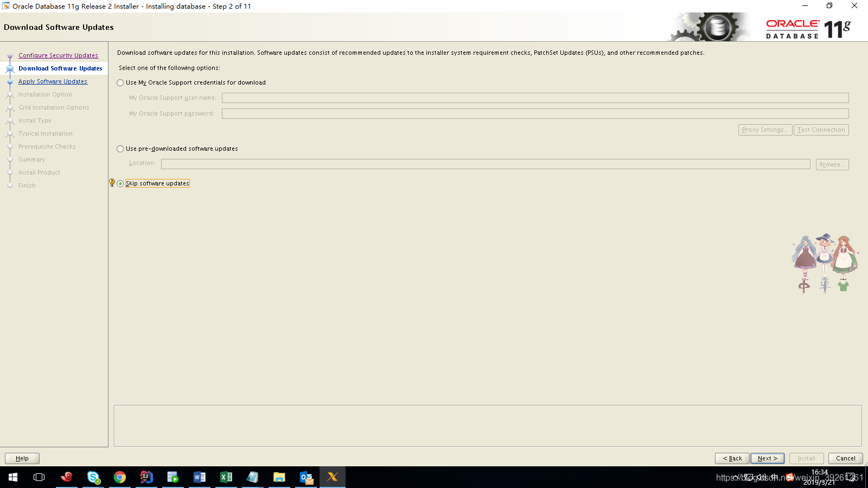Click the Oracle installer title bar icon
The height and width of the screenshot is (488, 868).
[6, 6]
